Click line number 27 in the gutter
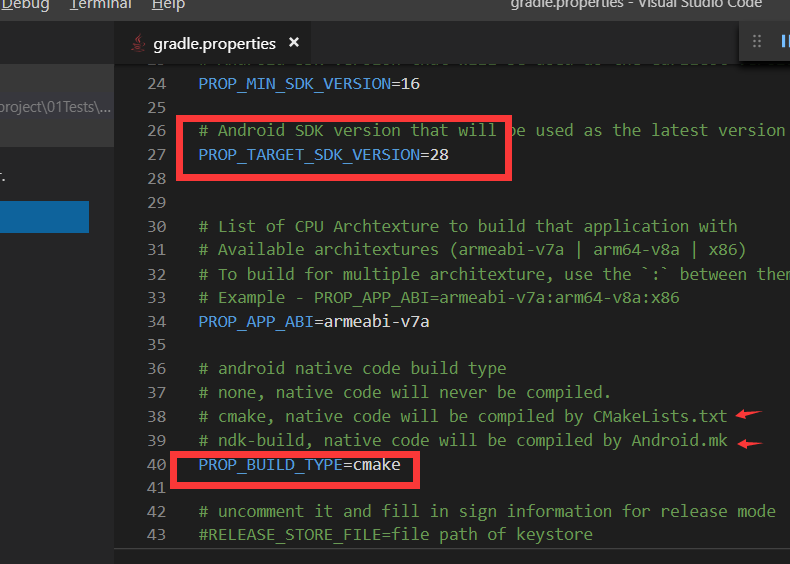 [156, 155]
